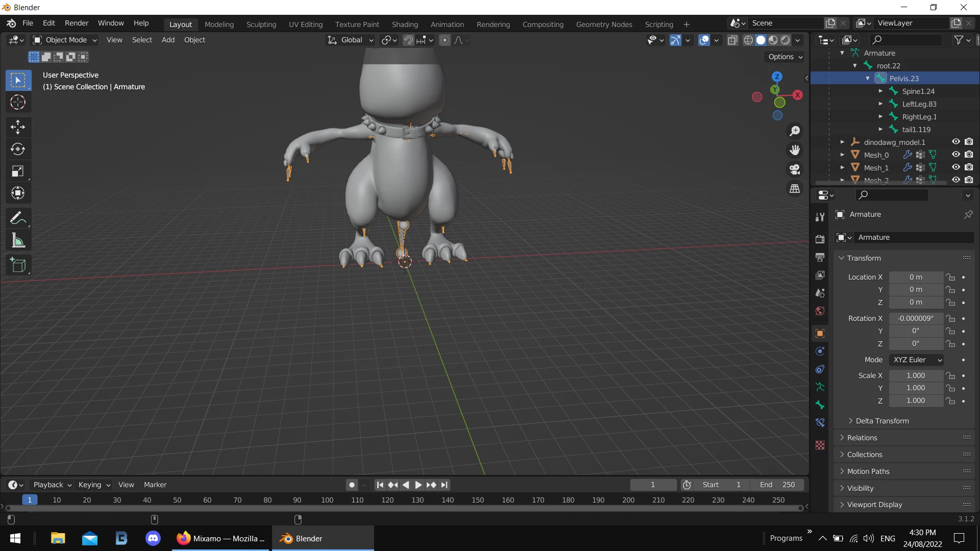Toggle the X-ray view button
980x551 pixels.
coord(732,40)
